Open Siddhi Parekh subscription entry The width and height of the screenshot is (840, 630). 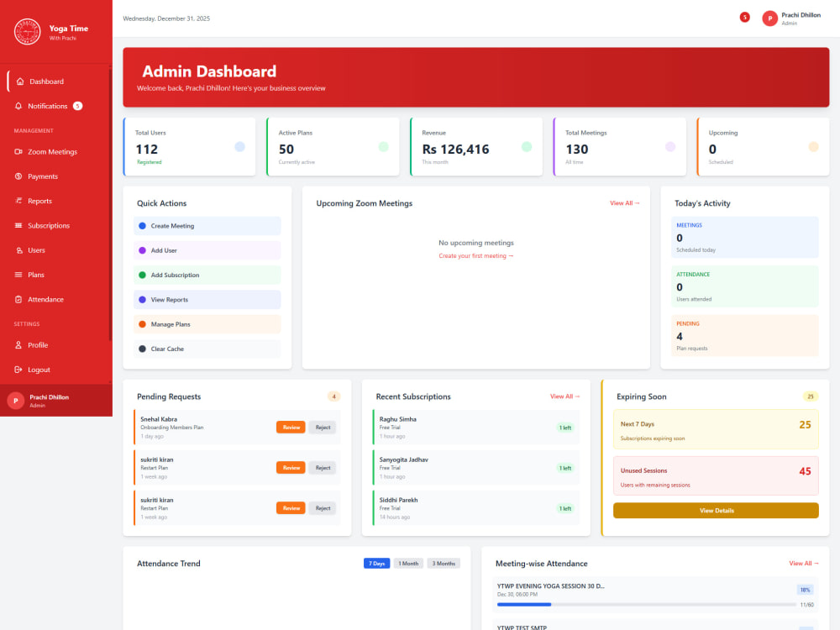tap(475, 508)
